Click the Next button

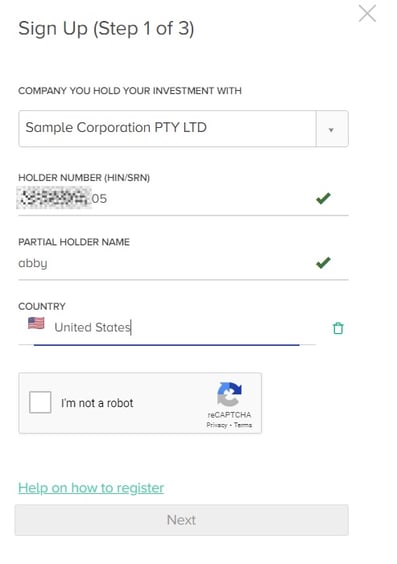pyautogui.click(x=182, y=520)
